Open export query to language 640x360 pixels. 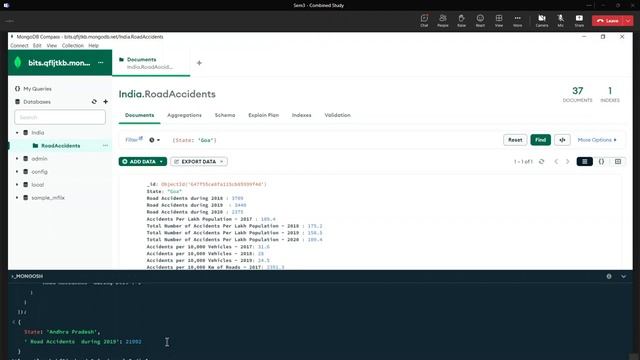point(562,140)
